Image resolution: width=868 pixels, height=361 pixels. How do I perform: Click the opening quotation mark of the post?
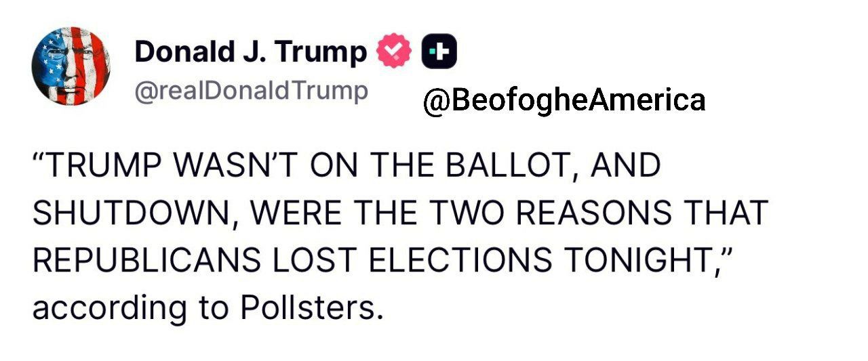coord(40,160)
